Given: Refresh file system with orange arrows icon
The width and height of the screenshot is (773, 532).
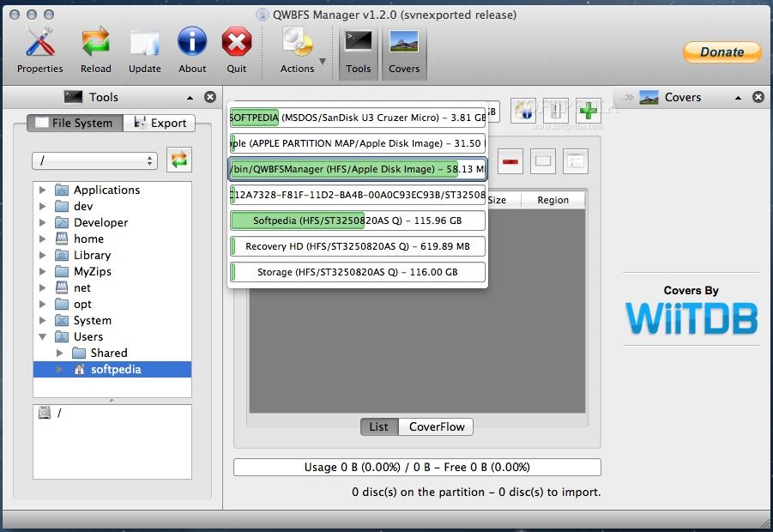Looking at the screenshot, I should 179,160.
